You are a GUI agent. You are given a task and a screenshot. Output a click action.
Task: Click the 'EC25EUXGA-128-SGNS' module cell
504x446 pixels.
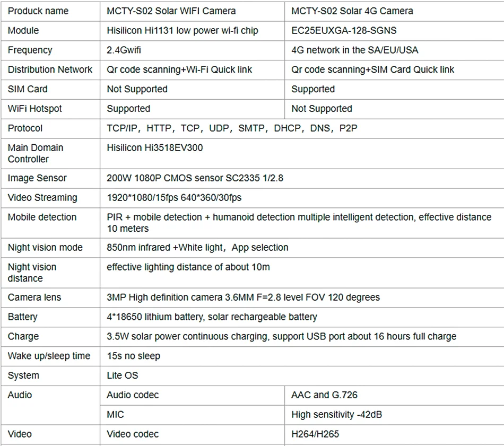394,31
